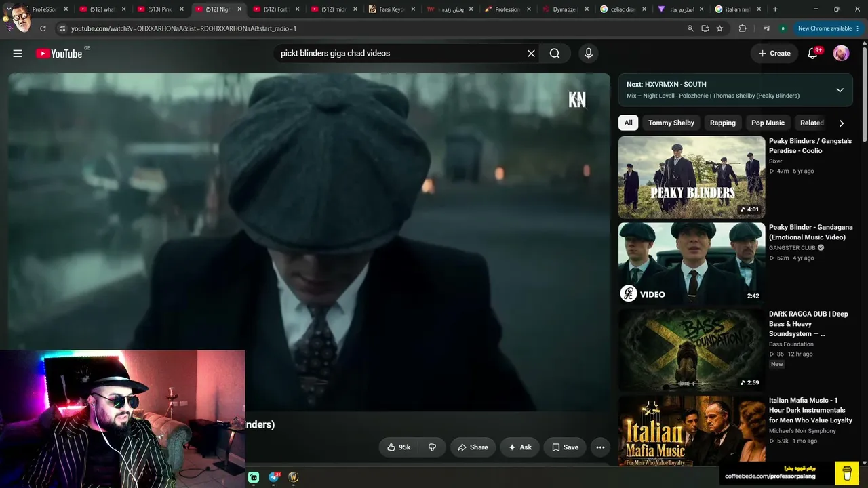Open 'Peaky Blinder - Gandagana' video title

click(811, 232)
